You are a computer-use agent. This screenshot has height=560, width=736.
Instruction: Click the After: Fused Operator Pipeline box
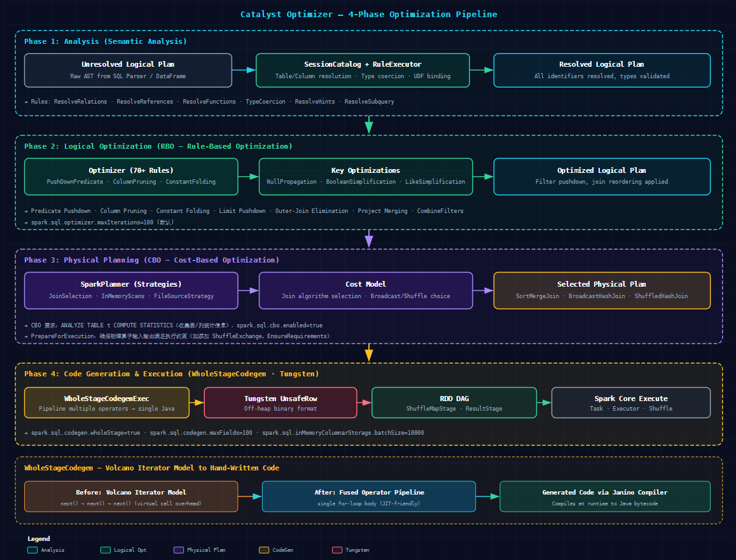pyautogui.click(x=368, y=496)
